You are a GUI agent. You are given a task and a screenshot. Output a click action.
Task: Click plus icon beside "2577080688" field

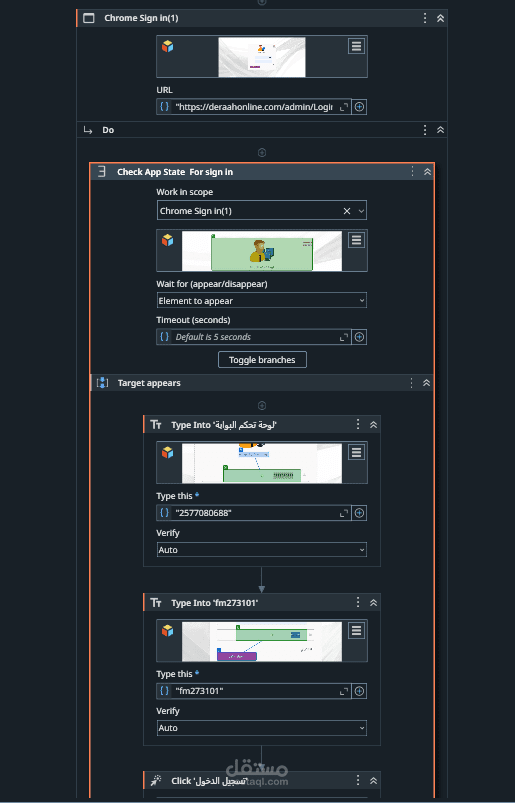coord(359,513)
